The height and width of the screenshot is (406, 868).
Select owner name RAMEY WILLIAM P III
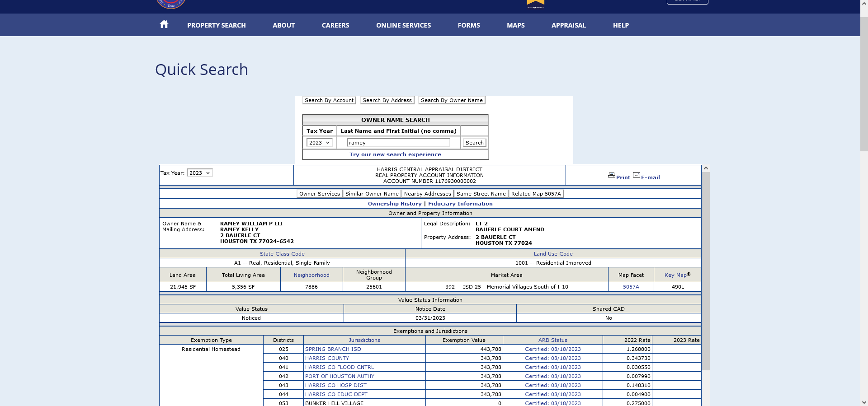coord(251,224)
